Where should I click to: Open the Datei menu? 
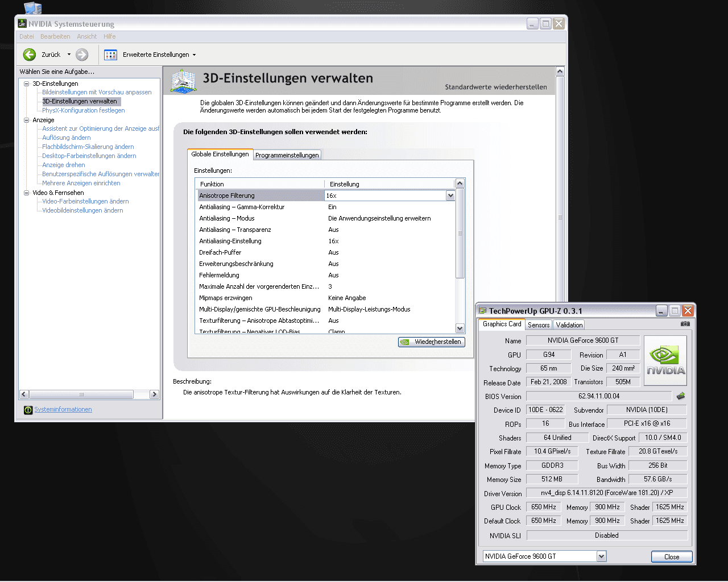[x=27, y=36]
